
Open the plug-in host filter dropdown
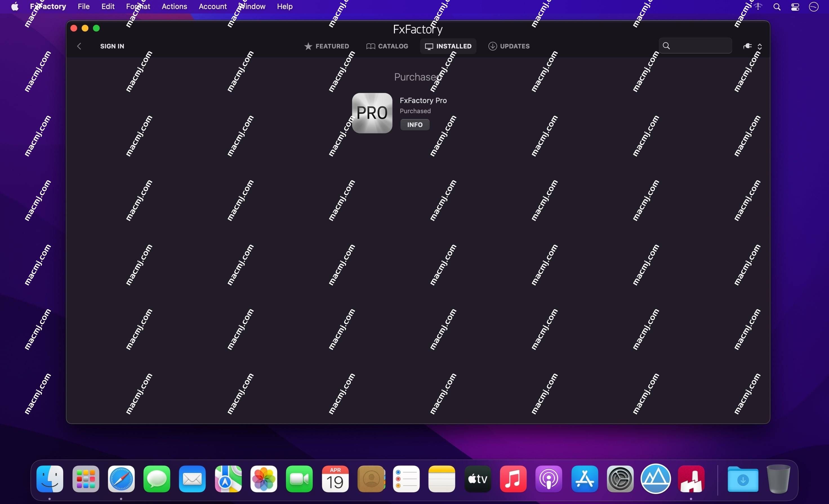pyautogui.click(x=753, y=46)
